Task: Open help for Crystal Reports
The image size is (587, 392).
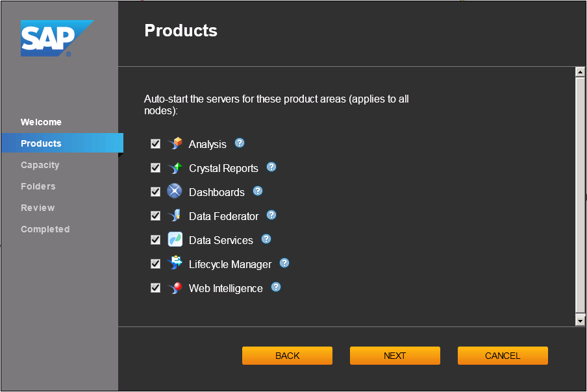Action: click(x=271, y=167)
